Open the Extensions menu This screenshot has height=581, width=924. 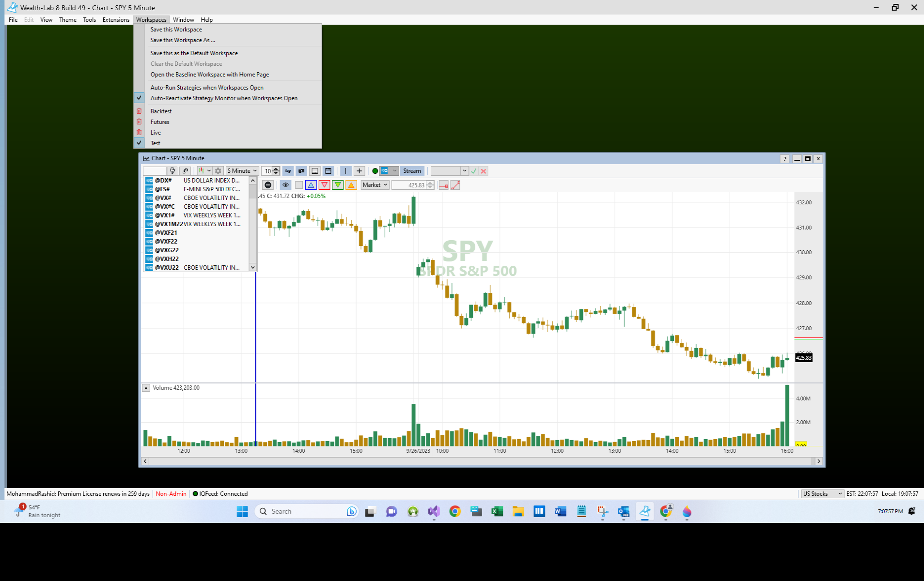pyautogui.click(x=116, y=20)
